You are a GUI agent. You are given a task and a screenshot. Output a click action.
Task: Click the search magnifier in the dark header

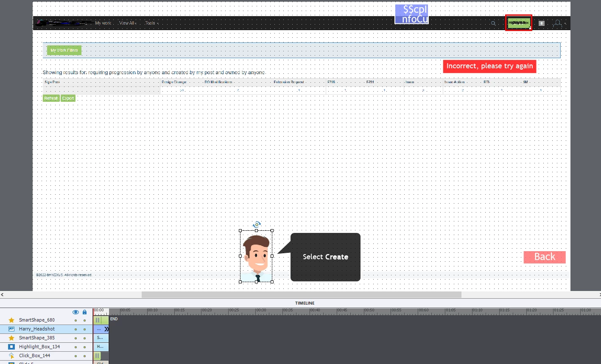(493, 23)
